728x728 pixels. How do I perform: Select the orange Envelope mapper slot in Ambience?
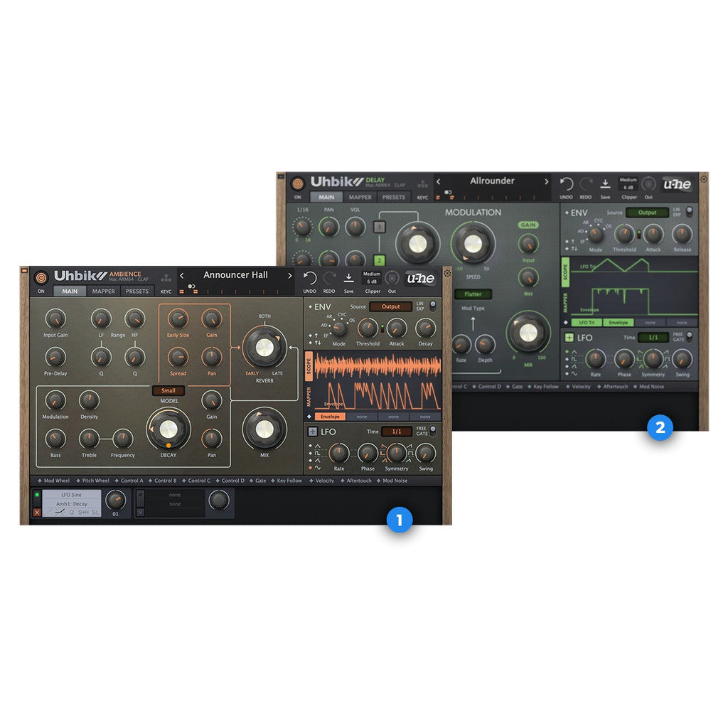(330, 417)
